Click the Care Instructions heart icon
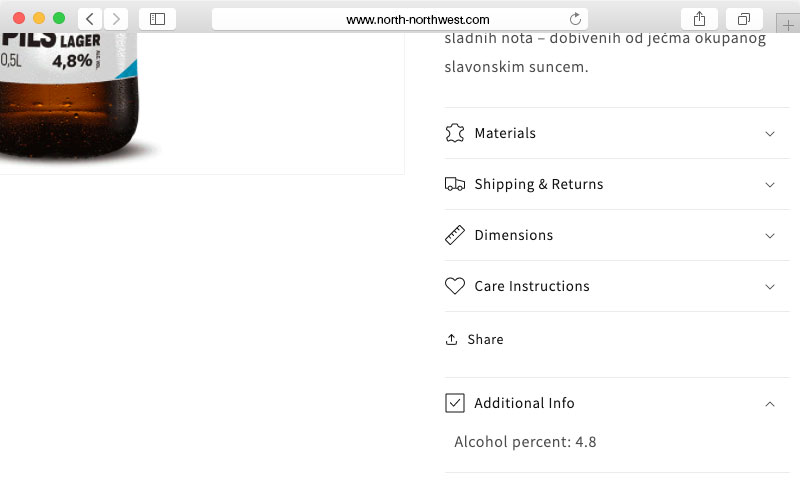 [455, 286]
